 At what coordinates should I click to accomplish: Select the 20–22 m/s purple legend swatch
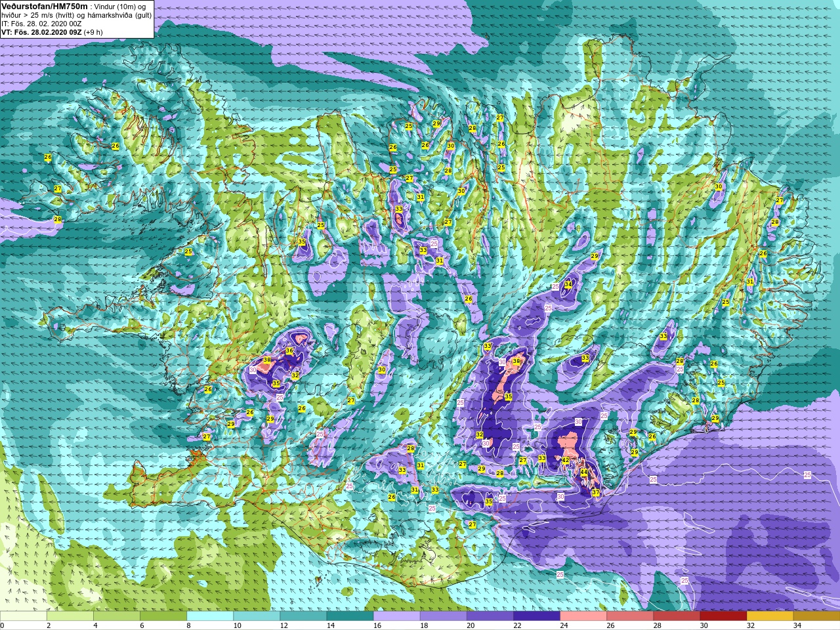(x=490, y=616)
